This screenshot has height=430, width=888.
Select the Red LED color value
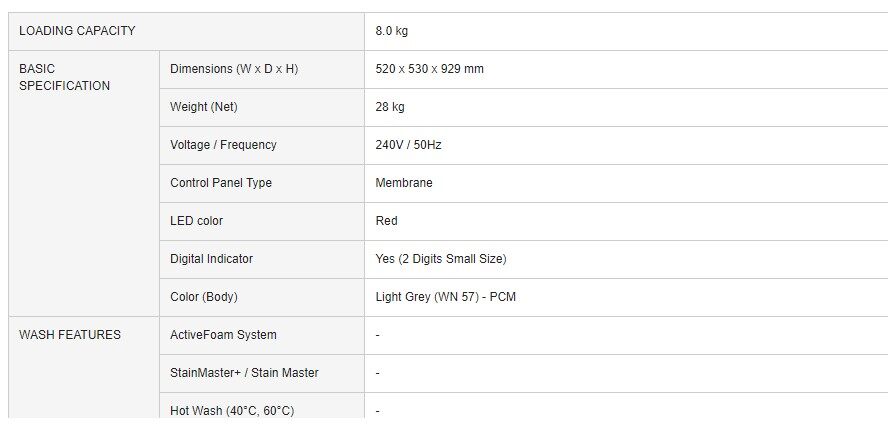click(386, 221)
